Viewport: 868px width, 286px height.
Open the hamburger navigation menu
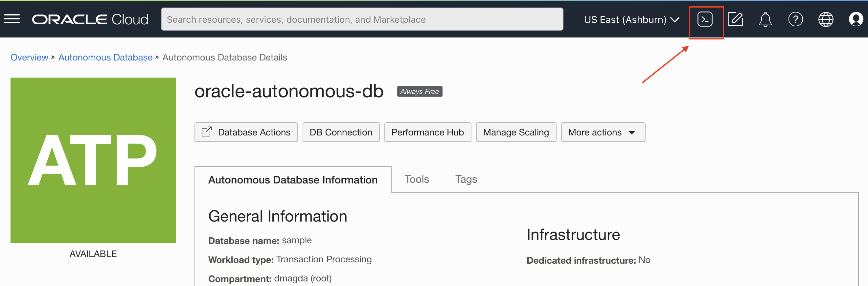(x=12, y=19)
